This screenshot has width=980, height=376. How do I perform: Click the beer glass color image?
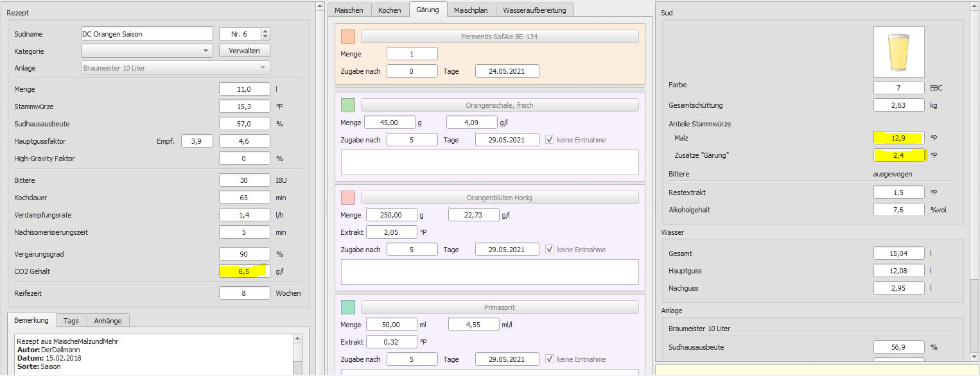[x=898, y=52]
